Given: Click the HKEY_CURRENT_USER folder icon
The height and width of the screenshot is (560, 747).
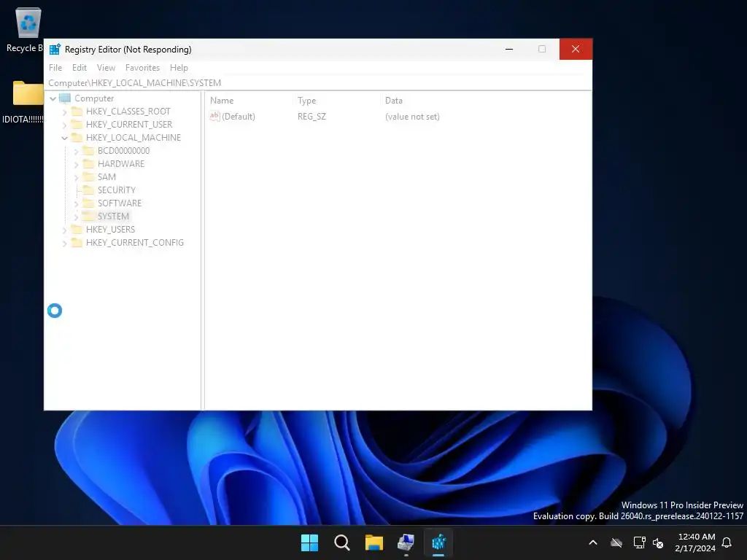Looking at the screenshot, I should click(77, 124).
